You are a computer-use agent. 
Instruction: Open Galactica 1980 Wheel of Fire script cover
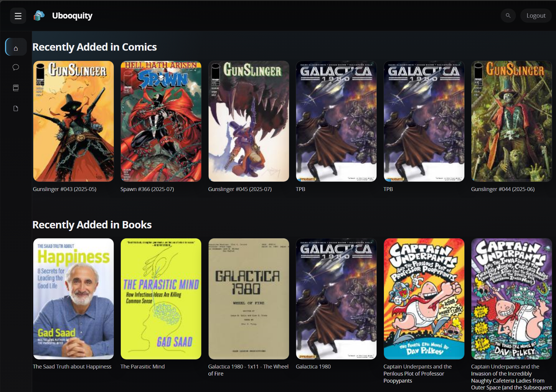click(249, 299)
